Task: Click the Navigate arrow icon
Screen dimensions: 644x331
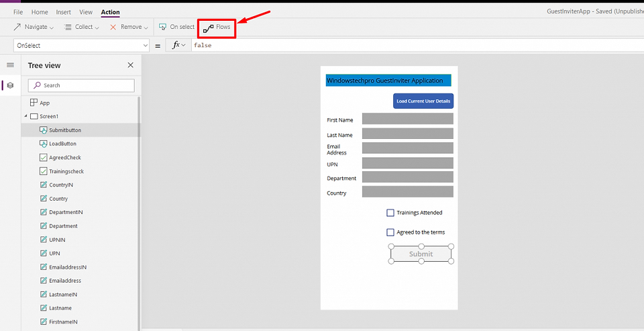Action: point(17,27)
